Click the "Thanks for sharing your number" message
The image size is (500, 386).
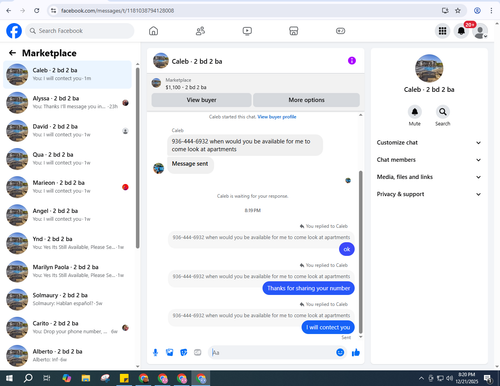tap(308, 288)
